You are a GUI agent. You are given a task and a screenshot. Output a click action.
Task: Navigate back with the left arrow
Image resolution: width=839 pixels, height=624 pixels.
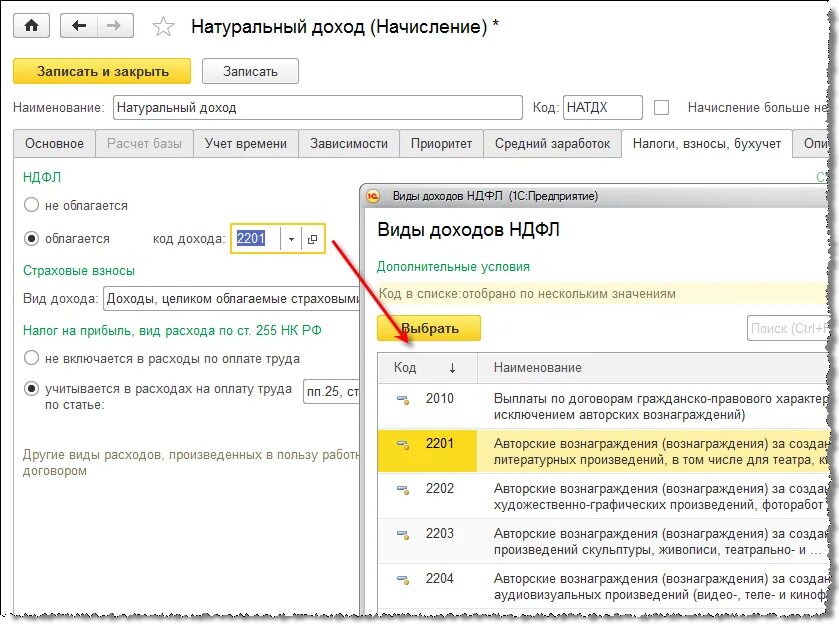[79, 26]
